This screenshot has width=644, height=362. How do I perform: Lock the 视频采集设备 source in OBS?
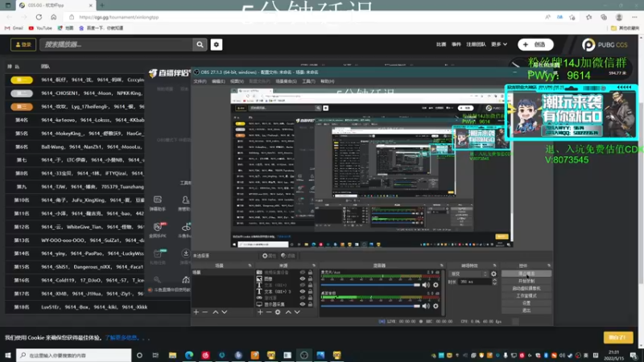[310, 272]
